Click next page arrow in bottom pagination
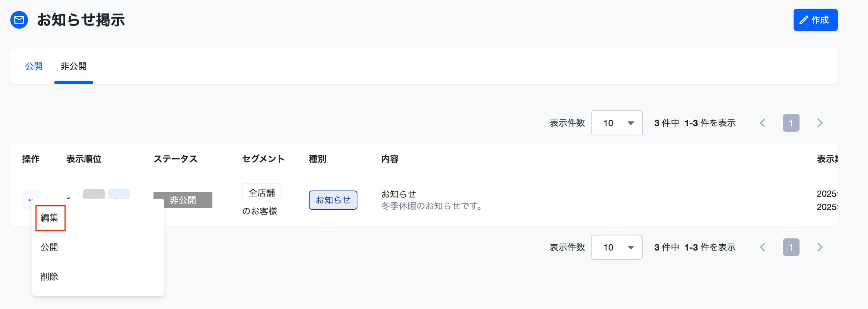Viewport: 868px width, 309px height. tap(820, 247)
